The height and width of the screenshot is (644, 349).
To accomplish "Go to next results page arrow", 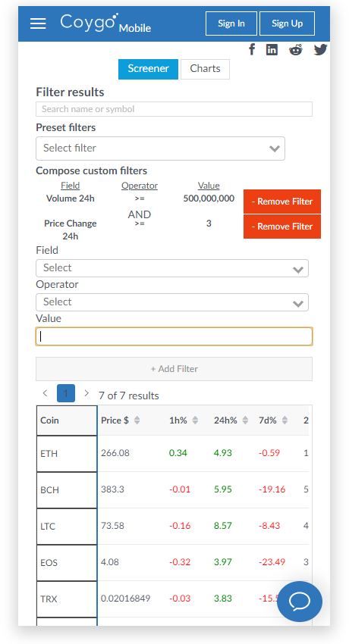I will [x=86, y=393].
